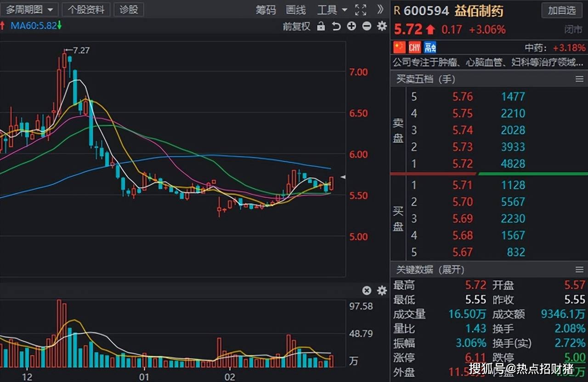This screenshot has height=382, width=588.
Task: Click the CNY currency badge
Action: click(415, 47)
